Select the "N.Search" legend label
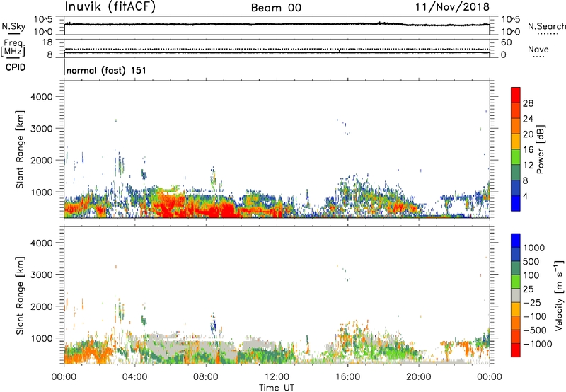This screenshot has height=392, width=566. point(546,26)
